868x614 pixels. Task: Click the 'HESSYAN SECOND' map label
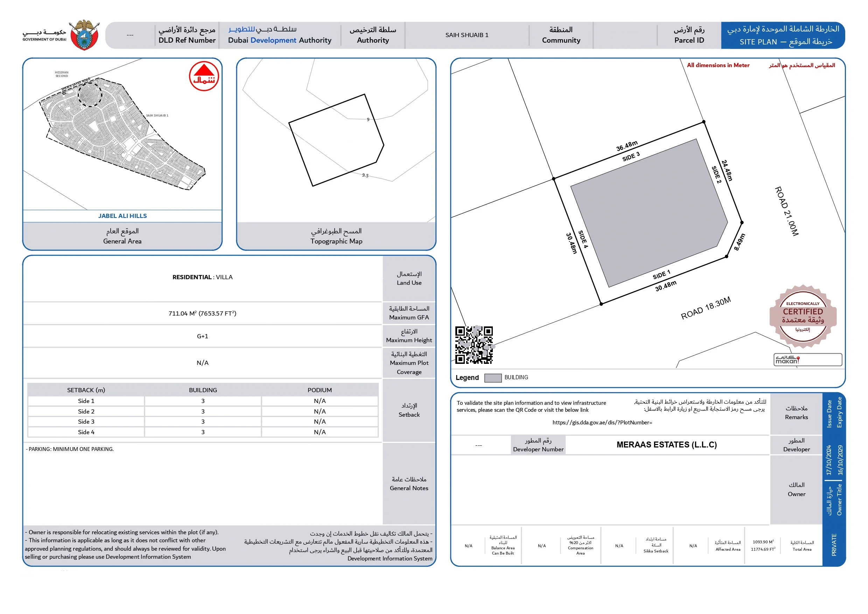[62, 74]
